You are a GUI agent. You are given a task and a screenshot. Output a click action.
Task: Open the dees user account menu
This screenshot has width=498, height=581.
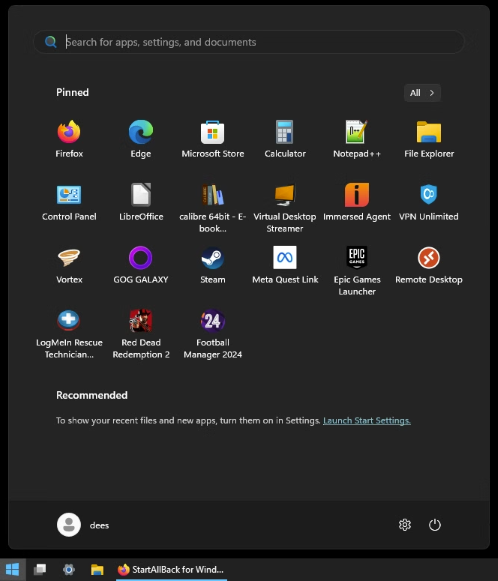click(x=83, y=525)
